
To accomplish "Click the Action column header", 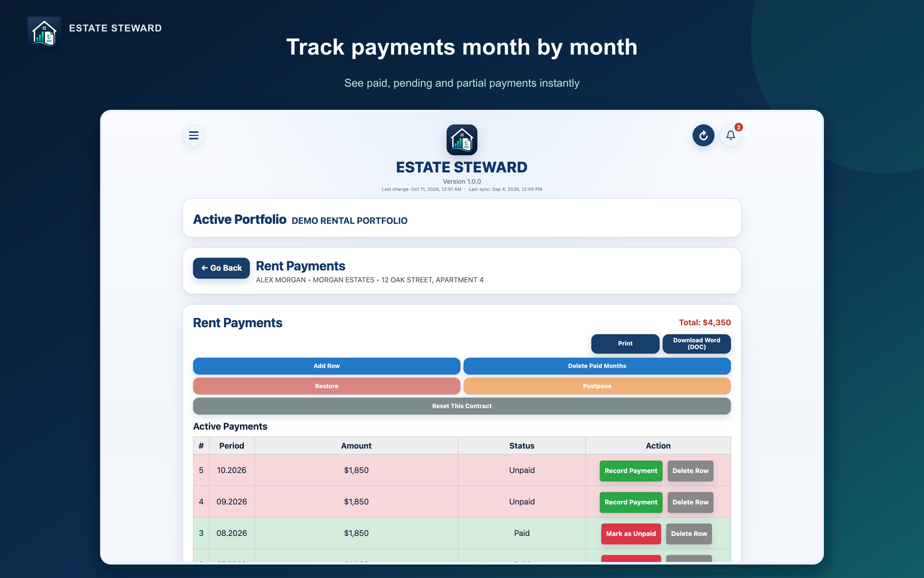I will pyautogui.click(x=658, y=446).
